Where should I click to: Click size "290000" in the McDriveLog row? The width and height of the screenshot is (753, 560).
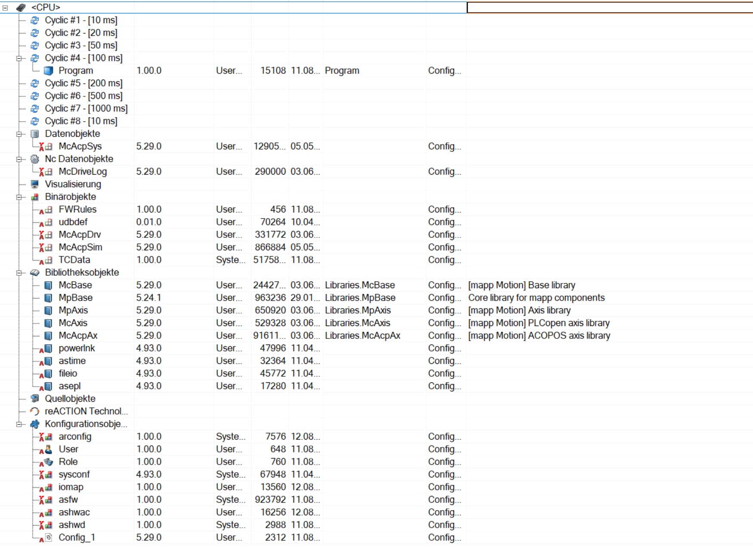(270, 172)
